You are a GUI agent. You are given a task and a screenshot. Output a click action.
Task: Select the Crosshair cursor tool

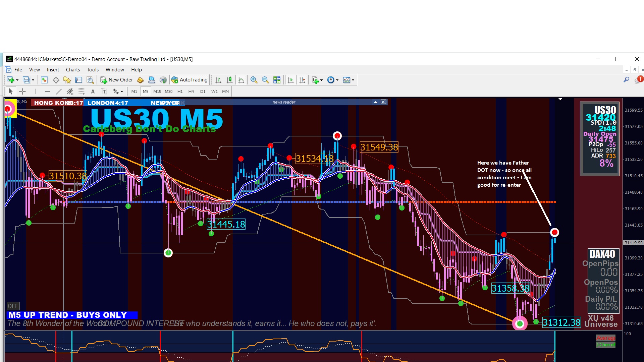[x=22, y=91]
